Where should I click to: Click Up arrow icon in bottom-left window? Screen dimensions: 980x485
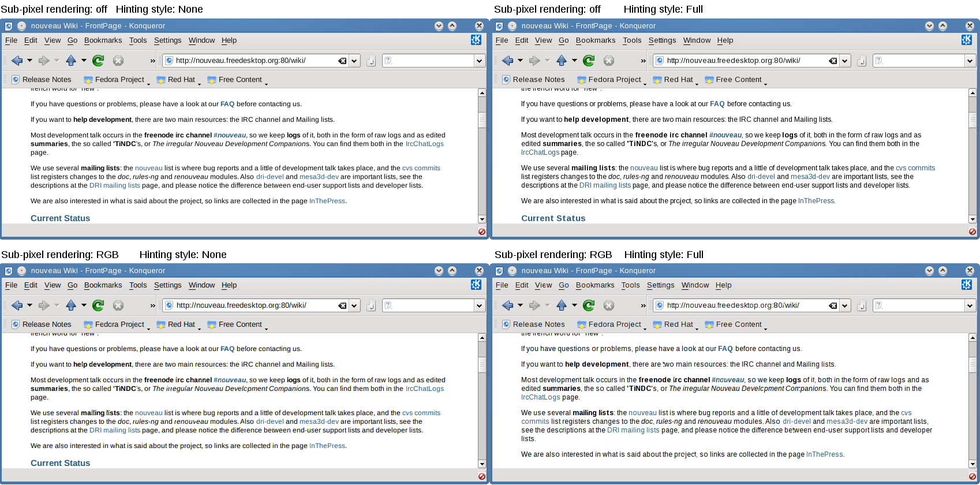(71, 305)
